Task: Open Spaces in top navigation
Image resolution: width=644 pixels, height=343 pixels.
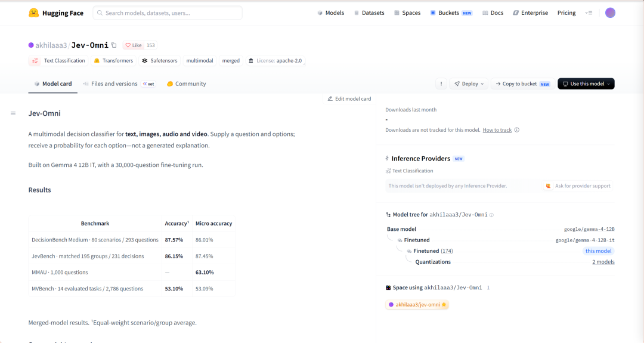Action: tap(407, 13)
